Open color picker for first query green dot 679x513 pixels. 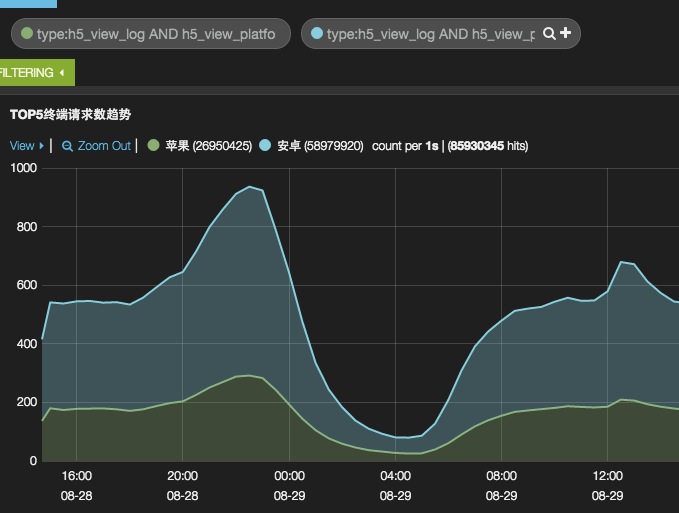coord(27,34)
